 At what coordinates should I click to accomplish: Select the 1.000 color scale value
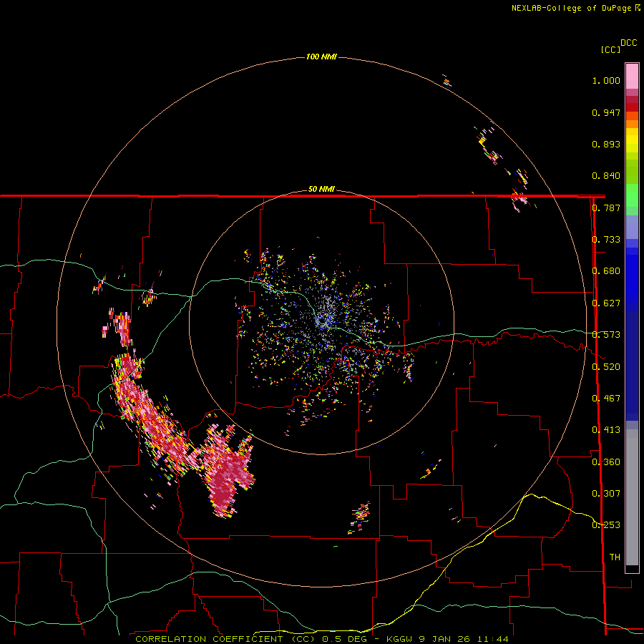coord(606,80)
